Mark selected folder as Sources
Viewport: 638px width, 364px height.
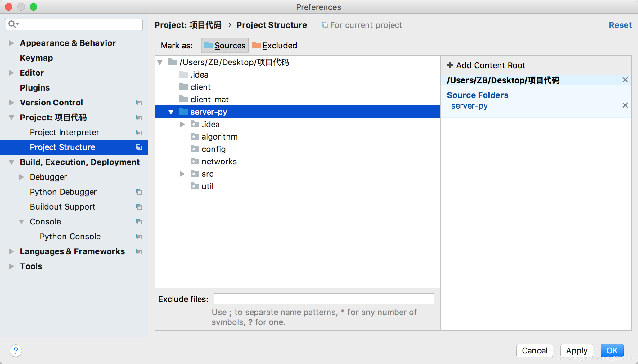point(225,46)
